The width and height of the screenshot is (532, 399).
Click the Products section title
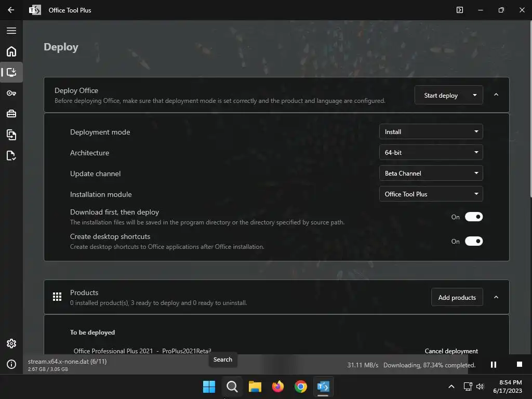(x=84, y=292)
